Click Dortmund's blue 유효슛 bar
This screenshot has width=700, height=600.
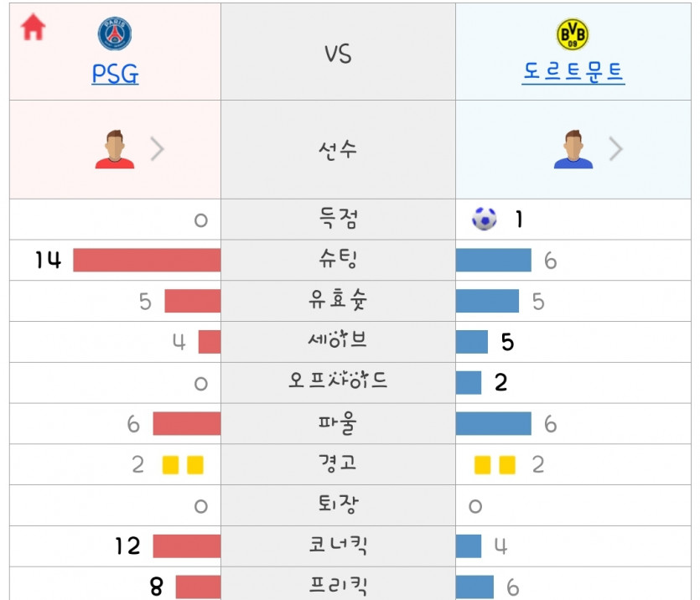[488, 301]
